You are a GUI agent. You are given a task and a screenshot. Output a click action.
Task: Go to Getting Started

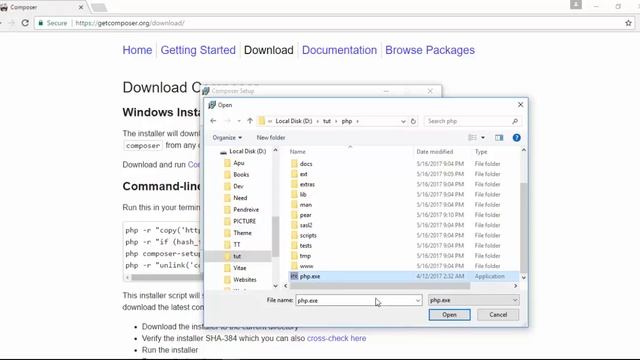198,50
